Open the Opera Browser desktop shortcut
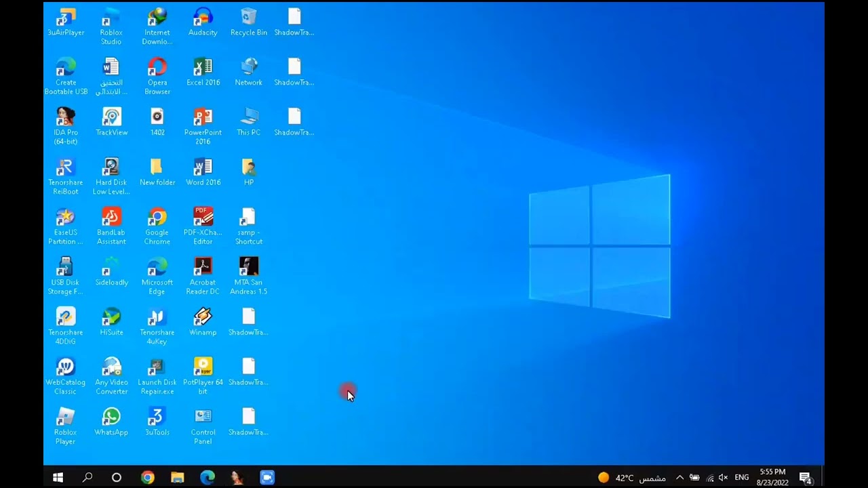Image resolution: width=868 pixels, height=488 pixels. tap(157, 77)
